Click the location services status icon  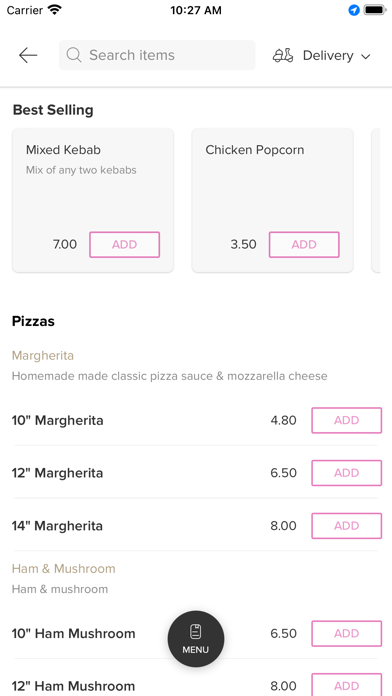click(x=354, y=10)
